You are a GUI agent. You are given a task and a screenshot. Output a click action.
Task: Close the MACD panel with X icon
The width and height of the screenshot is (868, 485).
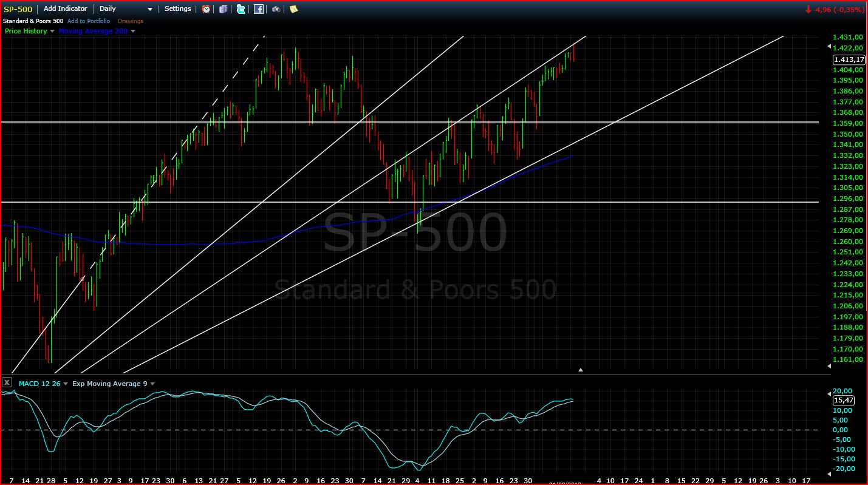(7, 382)
